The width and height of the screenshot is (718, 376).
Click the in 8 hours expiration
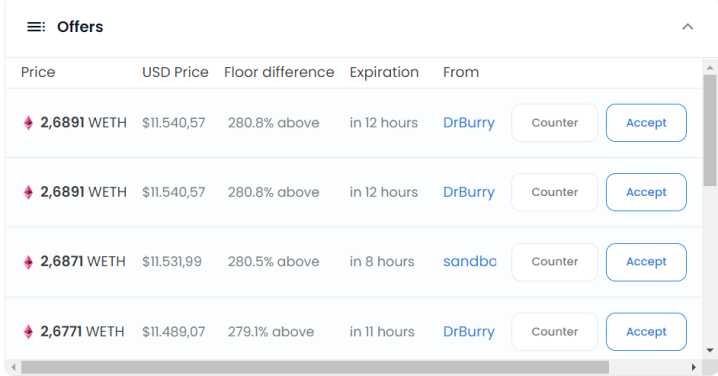382,262
